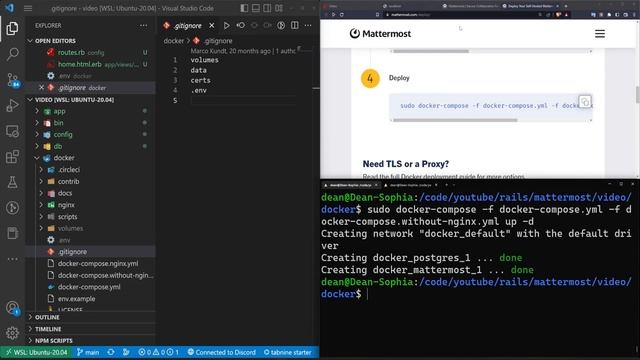Viewport: 640px width, 360px height.
Task: Copy the Deploy command in Mattermost page
Action: coord(585,102)
